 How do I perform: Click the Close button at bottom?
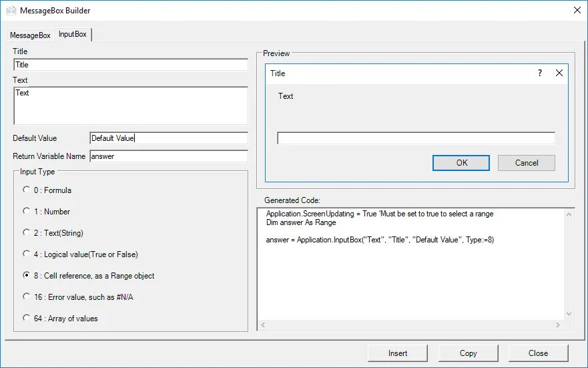[x=538, y=353]
